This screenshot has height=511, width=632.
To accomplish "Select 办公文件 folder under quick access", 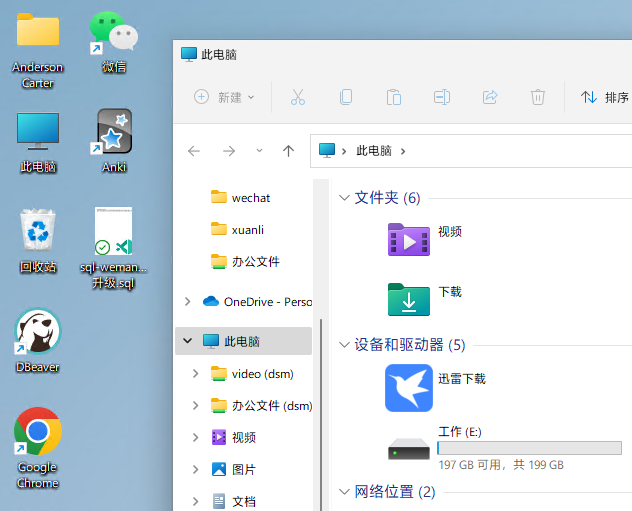I will point(243,262).
